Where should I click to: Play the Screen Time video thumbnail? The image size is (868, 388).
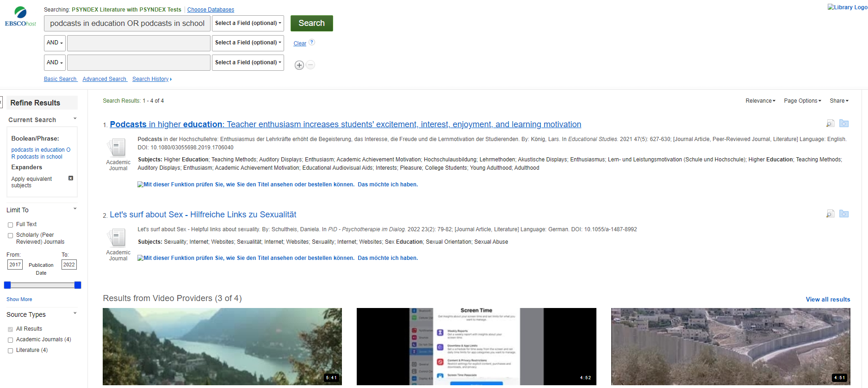476,346
